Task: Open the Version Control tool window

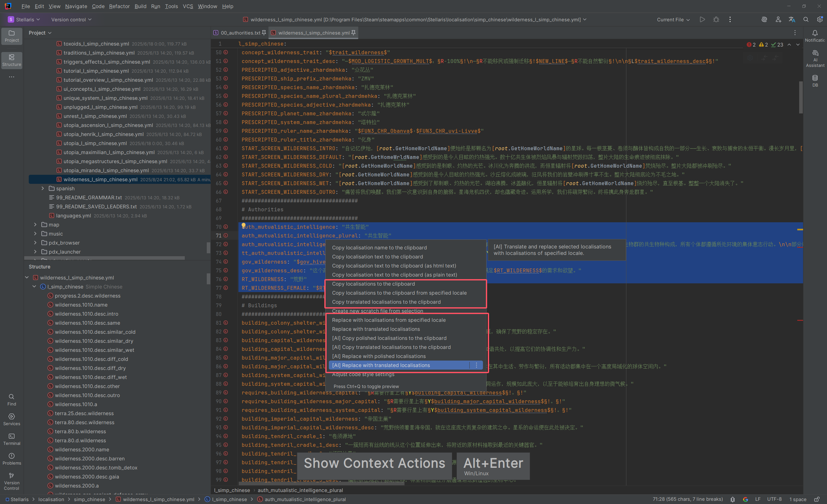Action: click(x=12, y=481)
